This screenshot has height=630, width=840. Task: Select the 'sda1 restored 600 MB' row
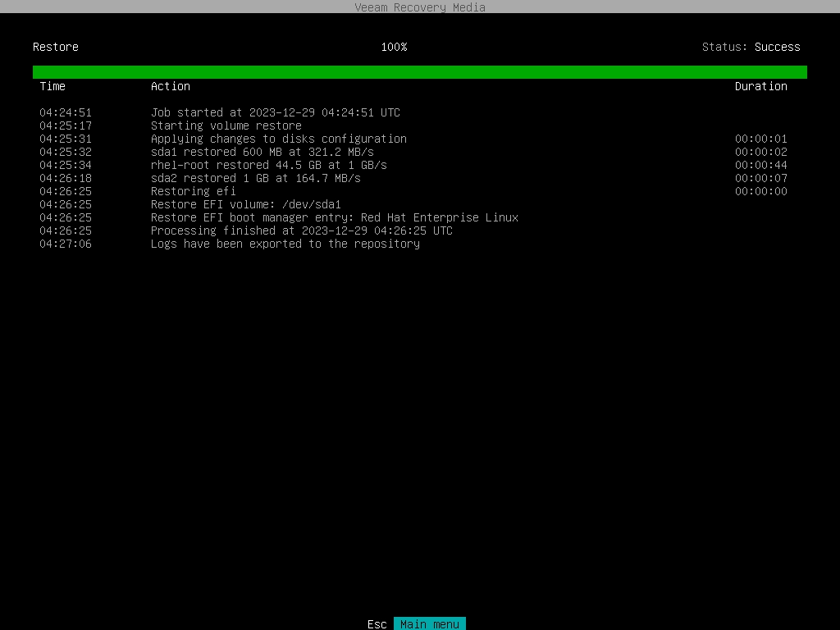tap(262, 152)
